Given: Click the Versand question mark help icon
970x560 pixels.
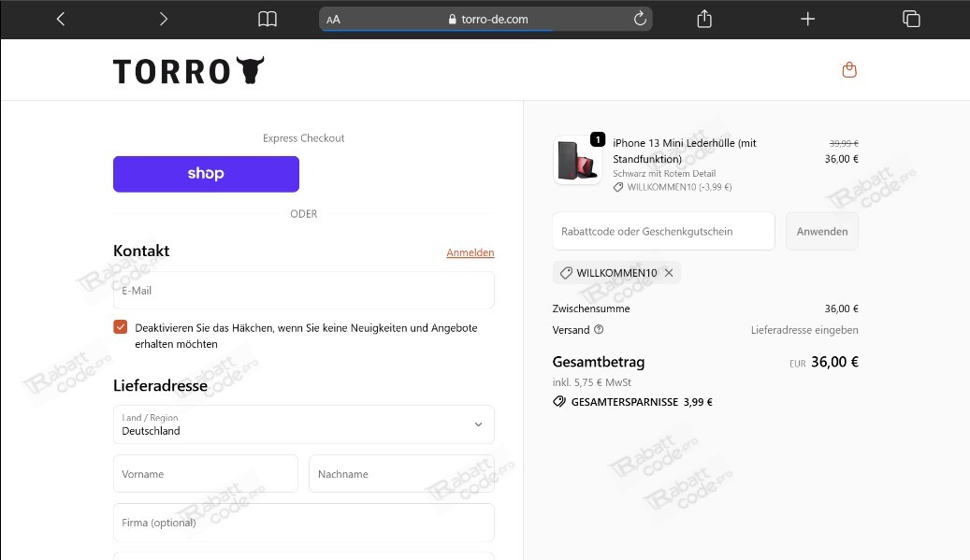Looking at the screenshot, I should tap(597, 329).
